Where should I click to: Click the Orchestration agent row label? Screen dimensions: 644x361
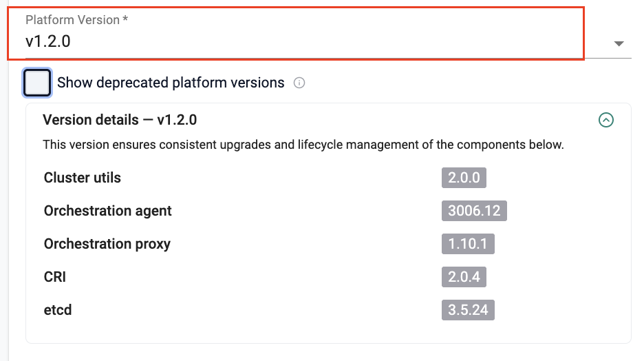(x=108, y=211)
